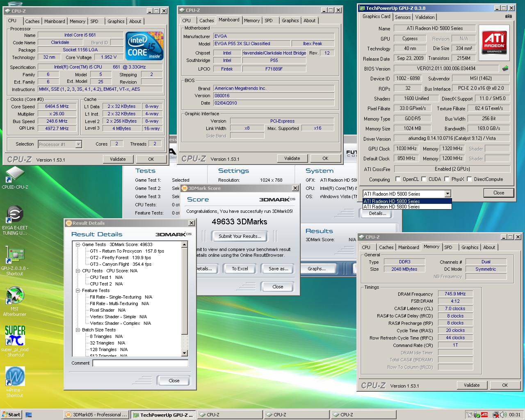Viewport: 525px width, 420px height.
Task: Toggle CUDA checkbox in GPU-Z
Action: pyautogui.click(x=423, y=179)
